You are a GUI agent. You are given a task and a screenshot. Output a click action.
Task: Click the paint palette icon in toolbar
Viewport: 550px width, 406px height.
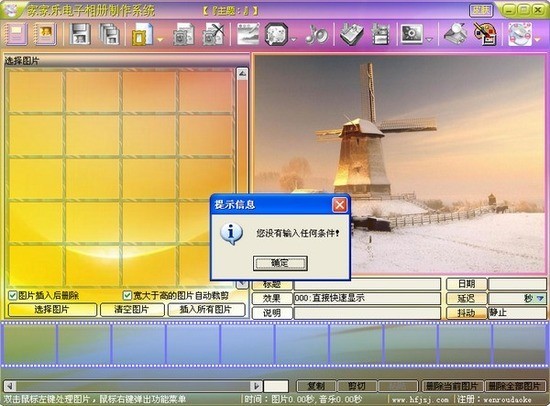[485, 34]
